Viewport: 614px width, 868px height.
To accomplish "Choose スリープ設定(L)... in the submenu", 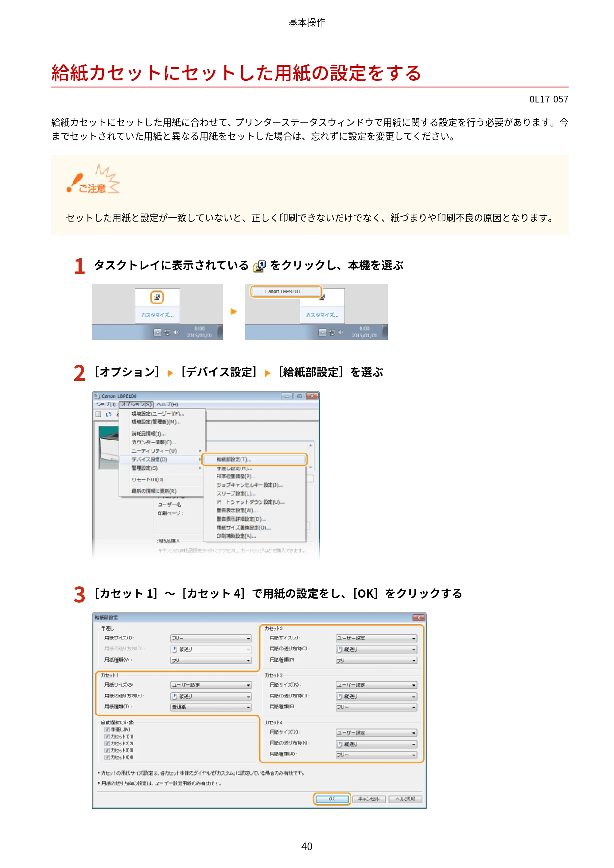I will (x=254, y=493).
